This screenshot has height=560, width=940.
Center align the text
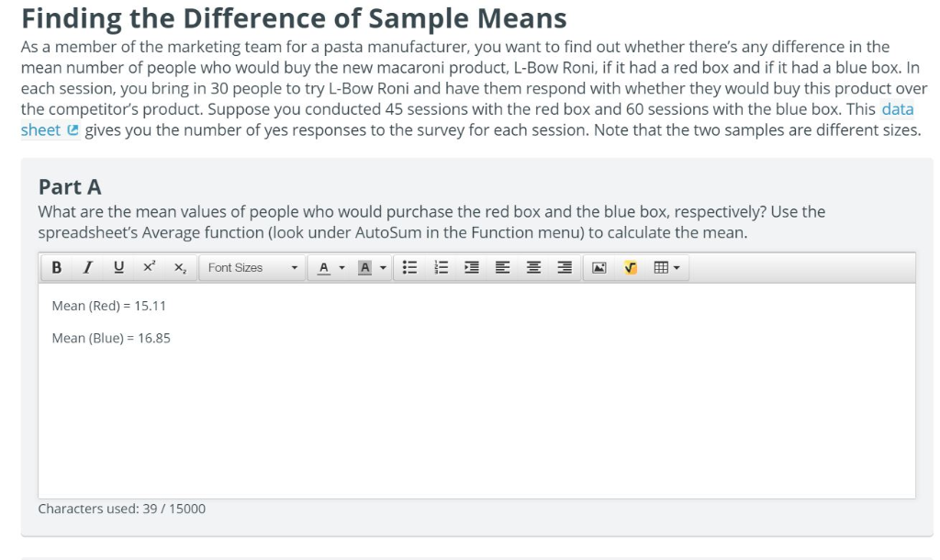pos(532,267)
